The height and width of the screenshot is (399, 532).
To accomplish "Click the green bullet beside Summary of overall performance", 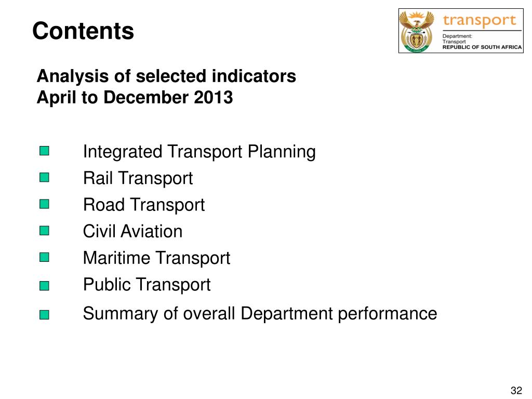I will click(44, 315).
